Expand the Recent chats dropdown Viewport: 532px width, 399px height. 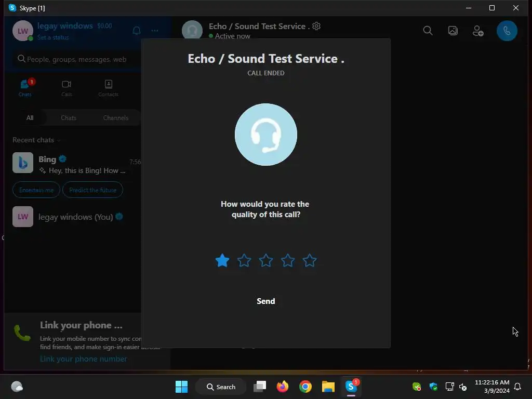[x=36, y=140]
